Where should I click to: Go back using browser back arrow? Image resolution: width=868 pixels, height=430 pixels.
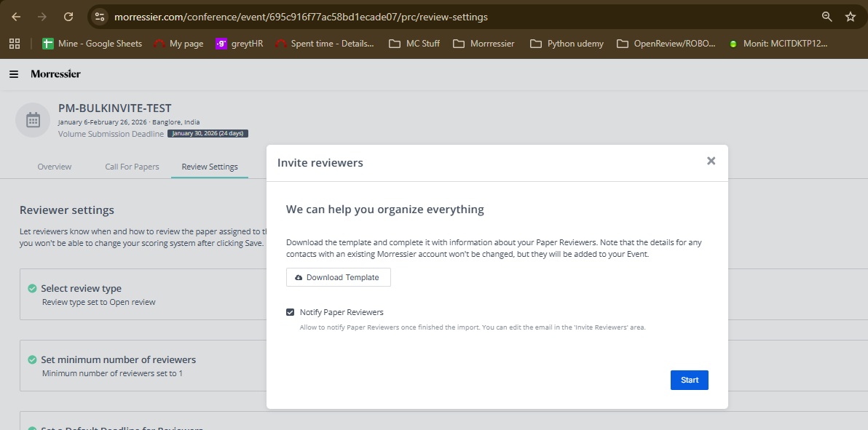tap(16, 17)
